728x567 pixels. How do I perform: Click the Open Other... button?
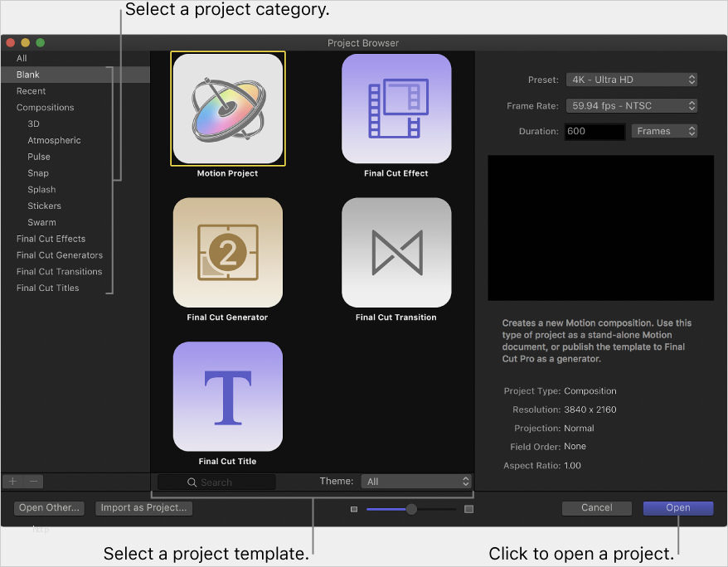[x=49, y=508]
